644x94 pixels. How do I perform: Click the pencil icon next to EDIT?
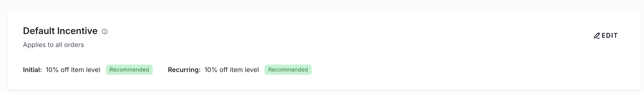(597, 36)
